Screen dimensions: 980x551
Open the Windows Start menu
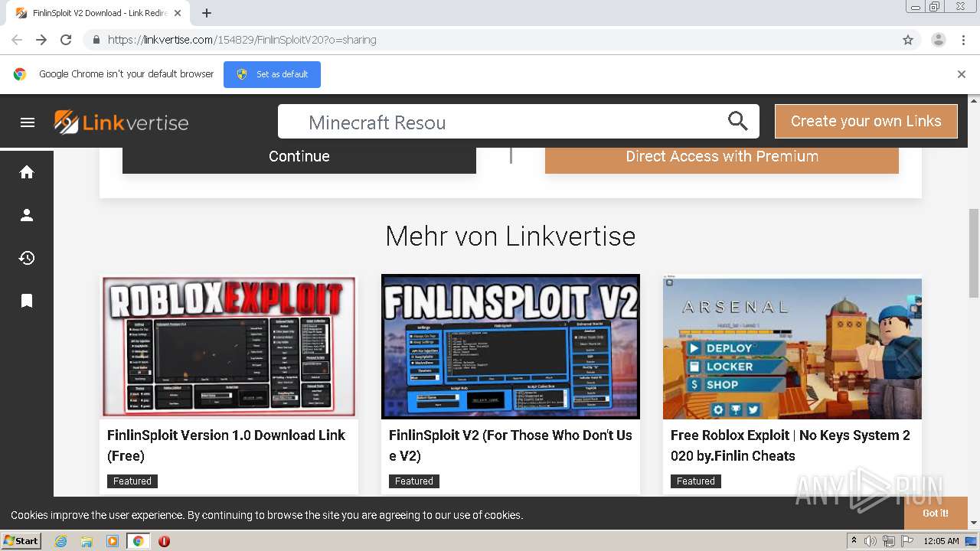[21, 541]
